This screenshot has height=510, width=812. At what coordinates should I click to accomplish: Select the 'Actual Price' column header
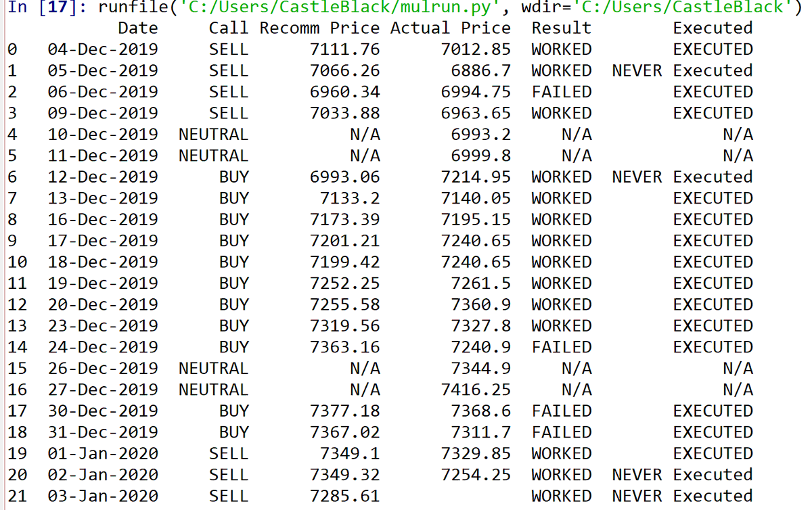click(451, 28)
